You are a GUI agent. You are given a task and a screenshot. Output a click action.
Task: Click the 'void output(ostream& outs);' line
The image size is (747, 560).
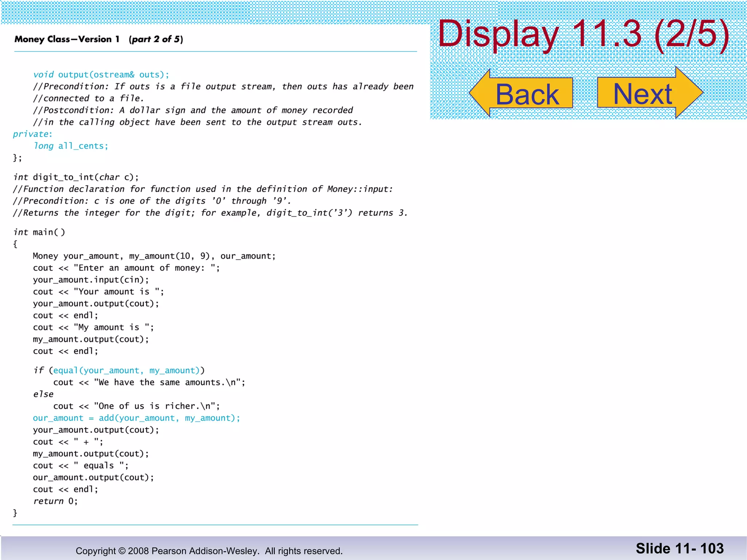pyautogui.click(x=101, y=75)
